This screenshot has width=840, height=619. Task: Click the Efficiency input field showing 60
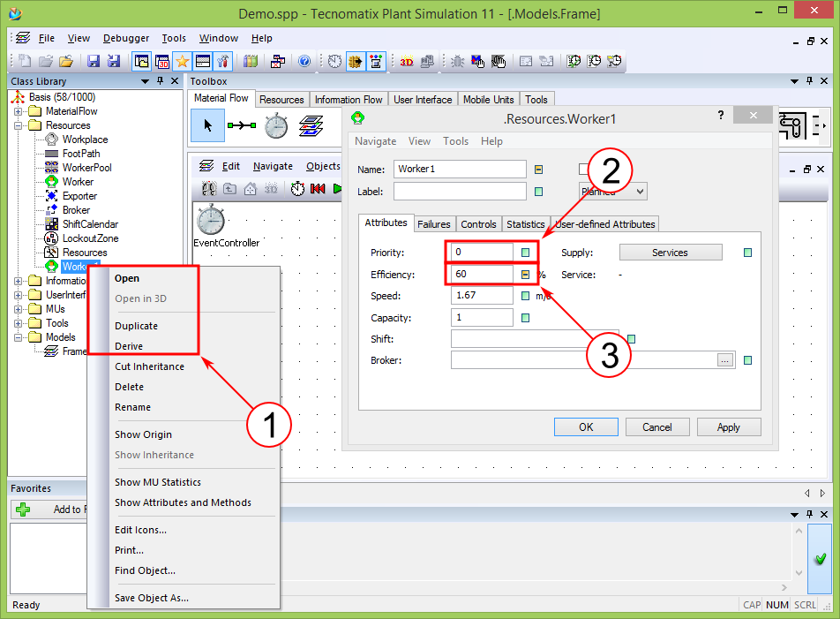pos(482,275)
